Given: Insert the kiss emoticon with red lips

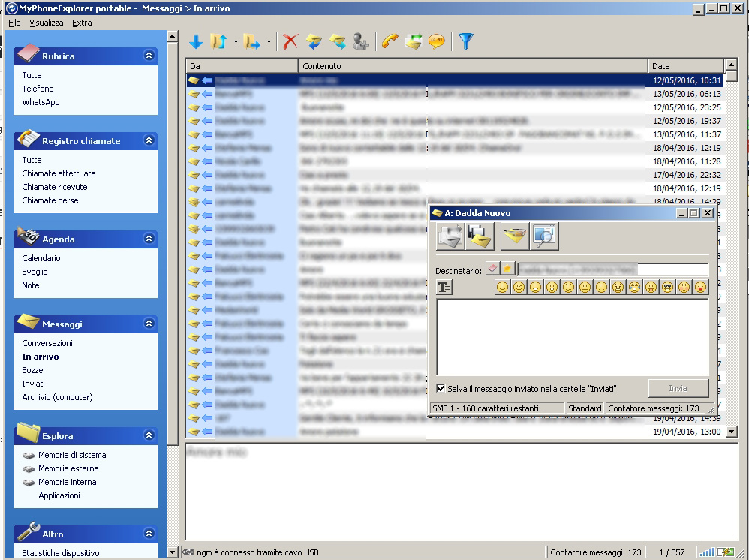Looking at the screenshot, I should 700,288.
